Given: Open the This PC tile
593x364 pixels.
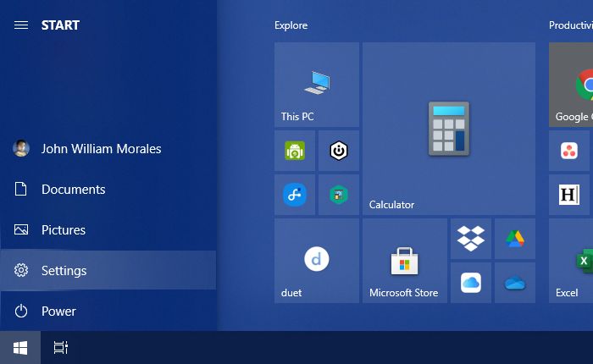Looking at the screenshot, I should (317, 85).
